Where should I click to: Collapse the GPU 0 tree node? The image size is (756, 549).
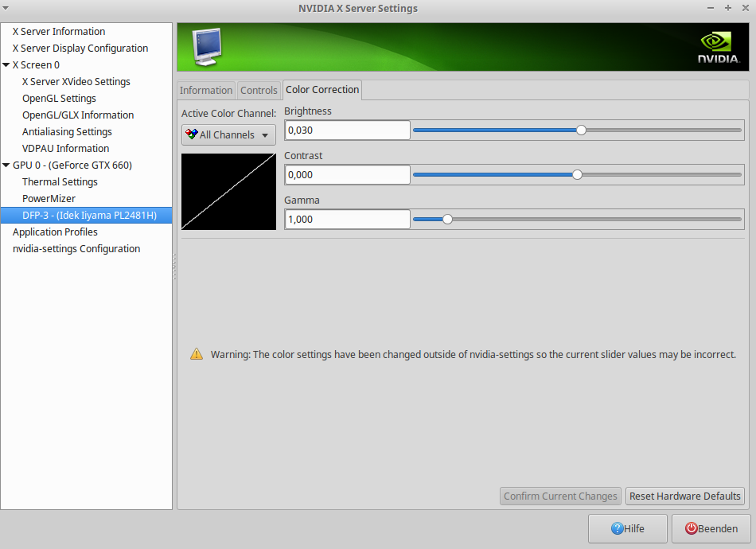point(6,165)
